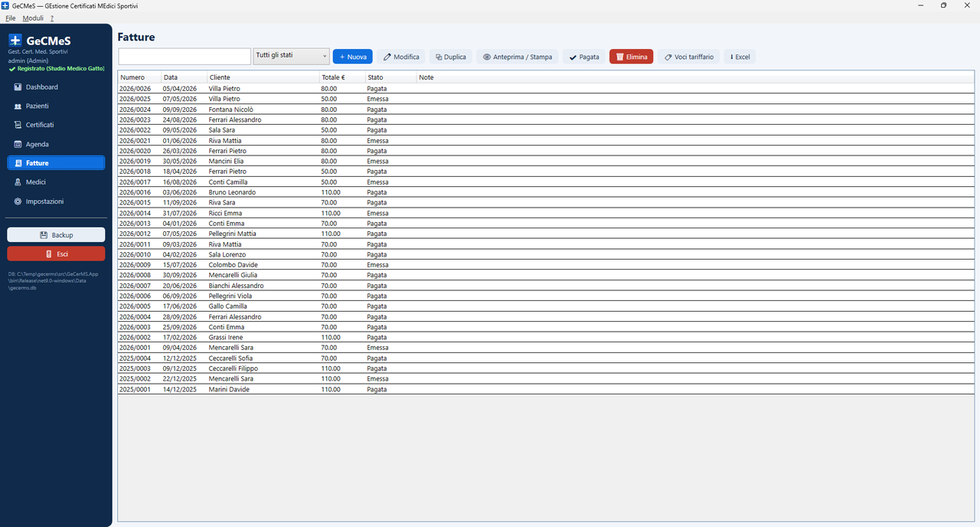Open the File menu
The width and height of the screenshot is (980, 527).
[x=10, y=18]
